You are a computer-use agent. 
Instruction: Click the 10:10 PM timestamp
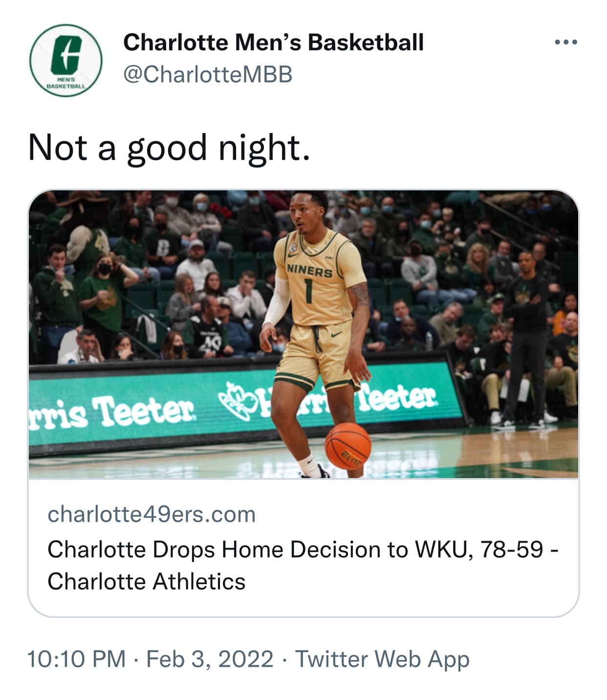tap(77, 659)
